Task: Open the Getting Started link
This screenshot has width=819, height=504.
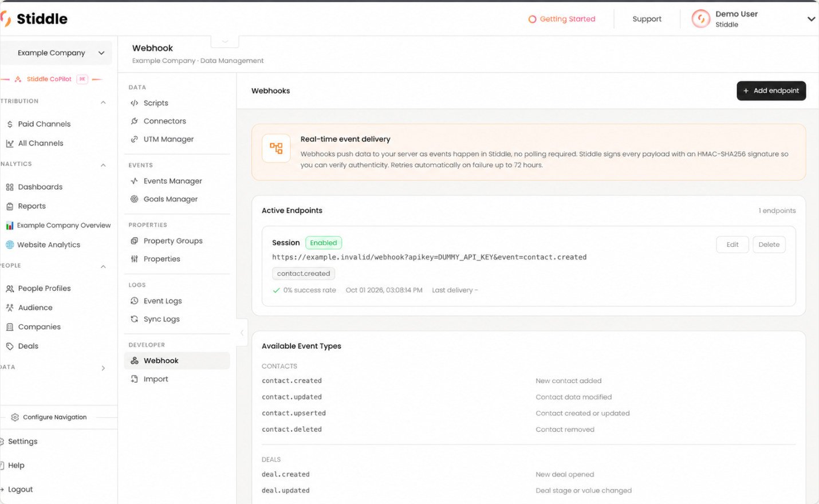Action: tap(562, 19)
